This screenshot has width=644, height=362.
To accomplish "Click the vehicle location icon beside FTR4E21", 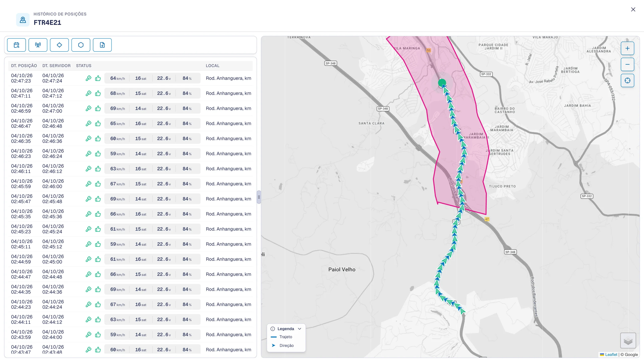I will [23, 20].
